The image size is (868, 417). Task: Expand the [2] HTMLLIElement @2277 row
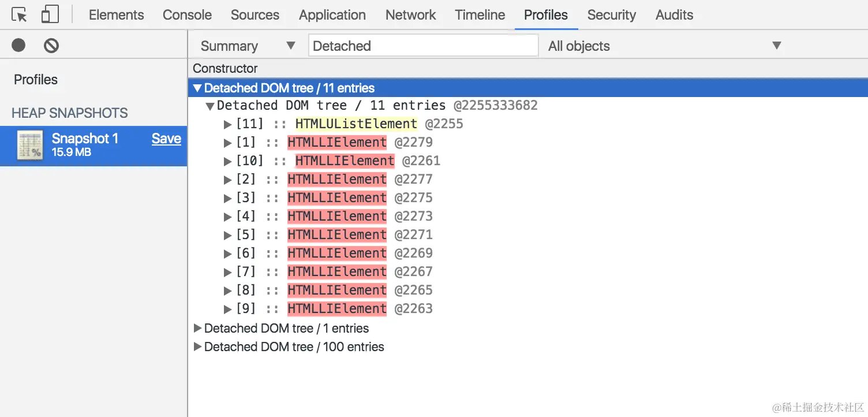click(x=228, y=180)
